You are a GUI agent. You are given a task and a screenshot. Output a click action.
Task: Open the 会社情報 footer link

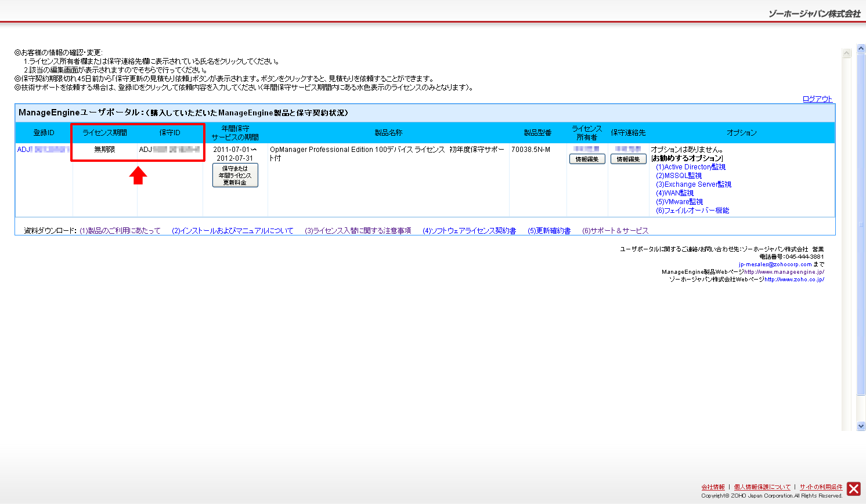click(713, 487)
